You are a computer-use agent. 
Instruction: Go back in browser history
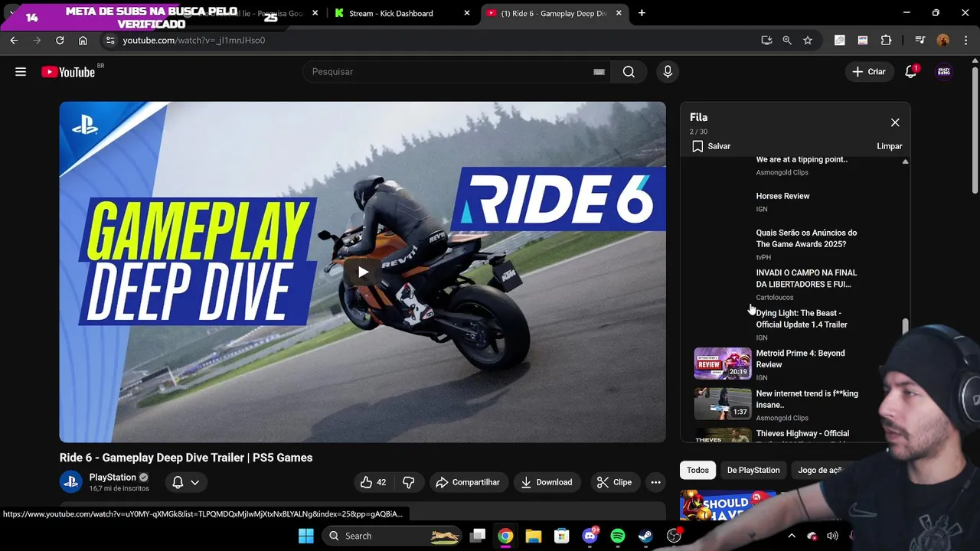14,41
